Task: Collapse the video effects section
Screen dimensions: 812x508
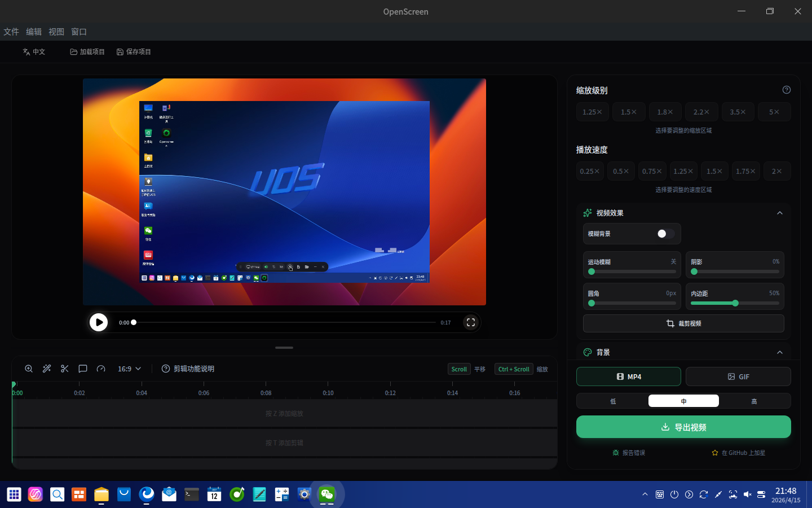Action: tap(780, 213)
